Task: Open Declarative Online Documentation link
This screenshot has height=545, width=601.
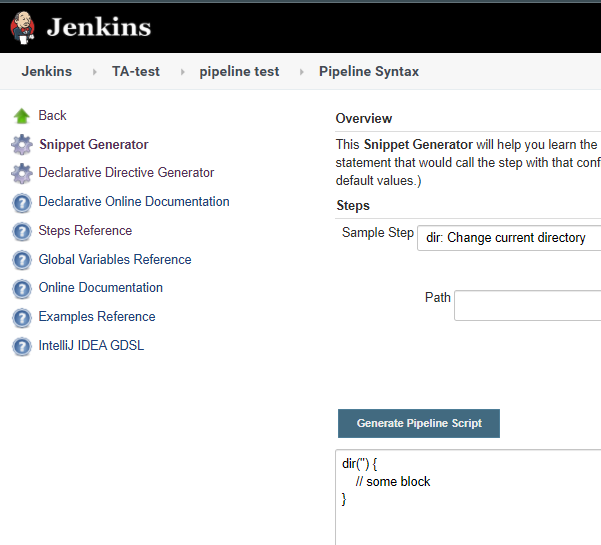Action: (134, 202)
